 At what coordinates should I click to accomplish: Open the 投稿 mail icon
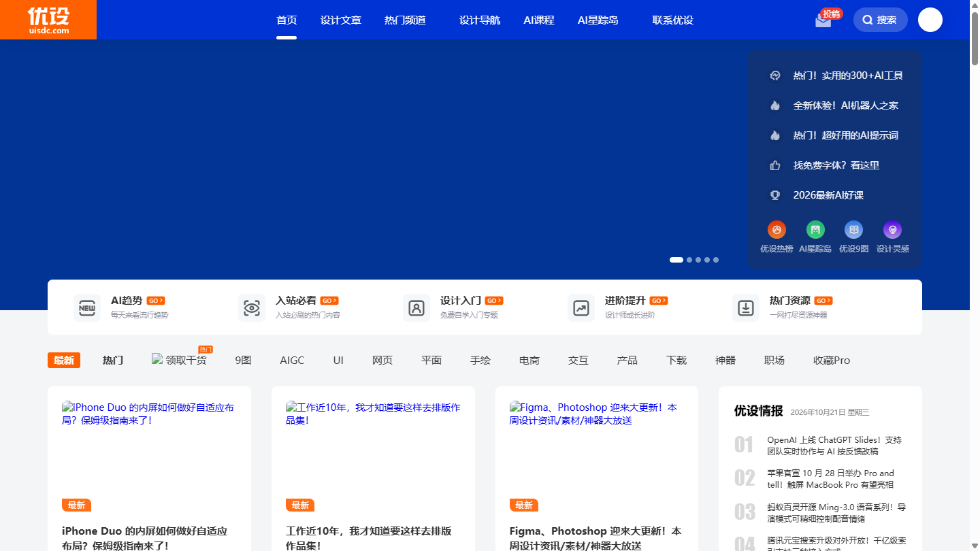(823, 20)
